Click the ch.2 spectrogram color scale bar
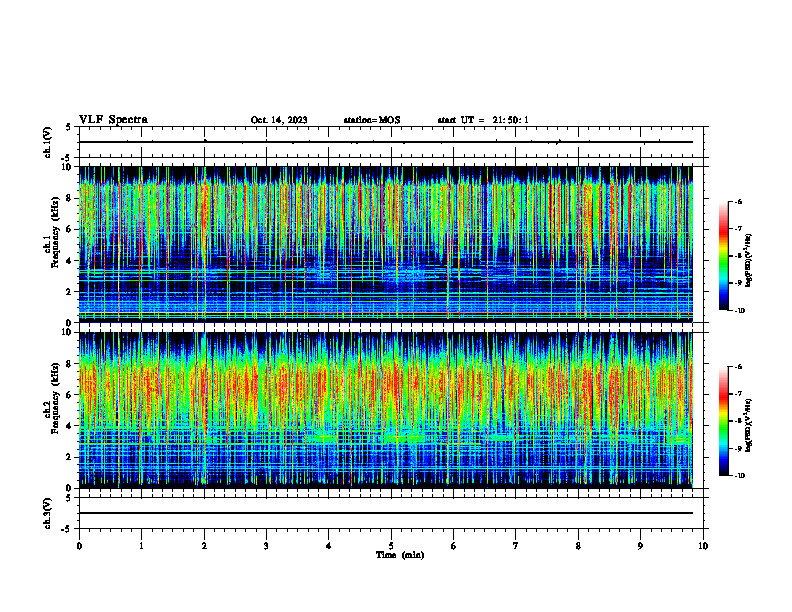This screenshot has width=792, height=612. [723, 421]
